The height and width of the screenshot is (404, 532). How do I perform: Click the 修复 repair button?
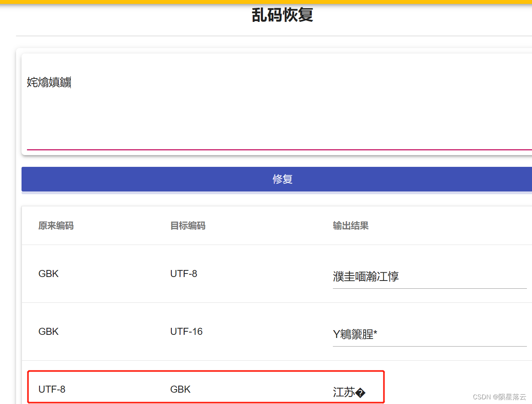tap(282, 179)
